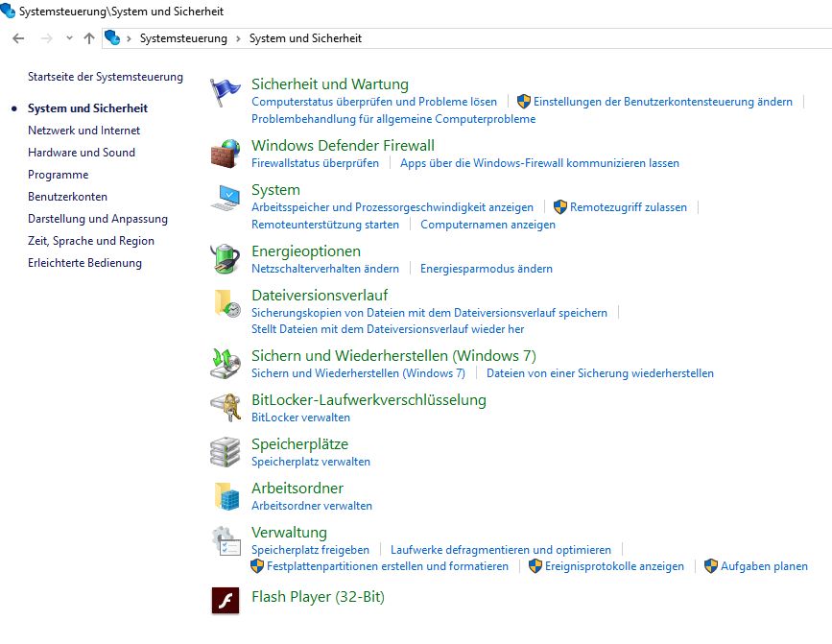Screen dimensions: 832x644
Task: Click Problembehandlung für allgemeine Computerprobleme
Action: [393, 119]
